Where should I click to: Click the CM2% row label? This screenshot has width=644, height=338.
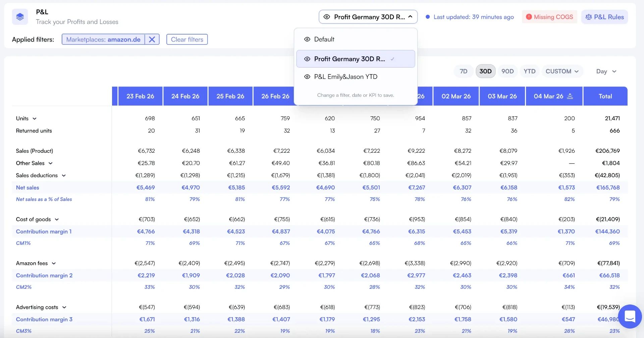pyautogui.click(x=24, y=287)
